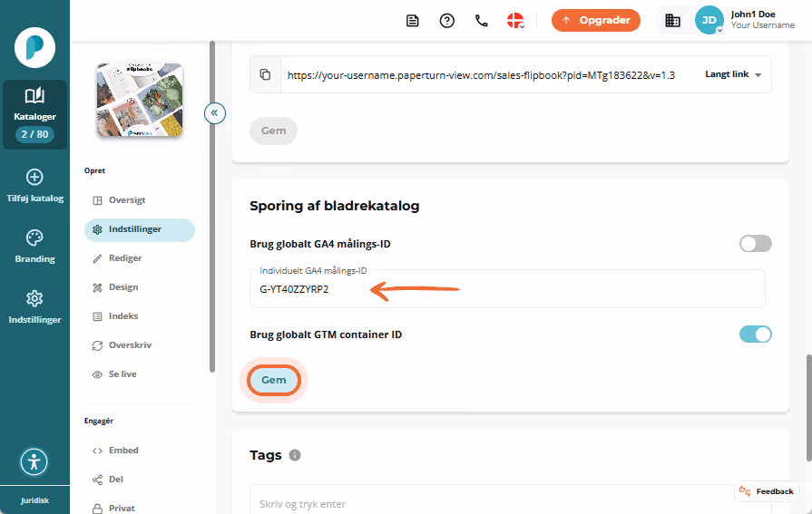Click the flipbook URL text field
This screenshot has height=514, width=812.
click(481, 75)
